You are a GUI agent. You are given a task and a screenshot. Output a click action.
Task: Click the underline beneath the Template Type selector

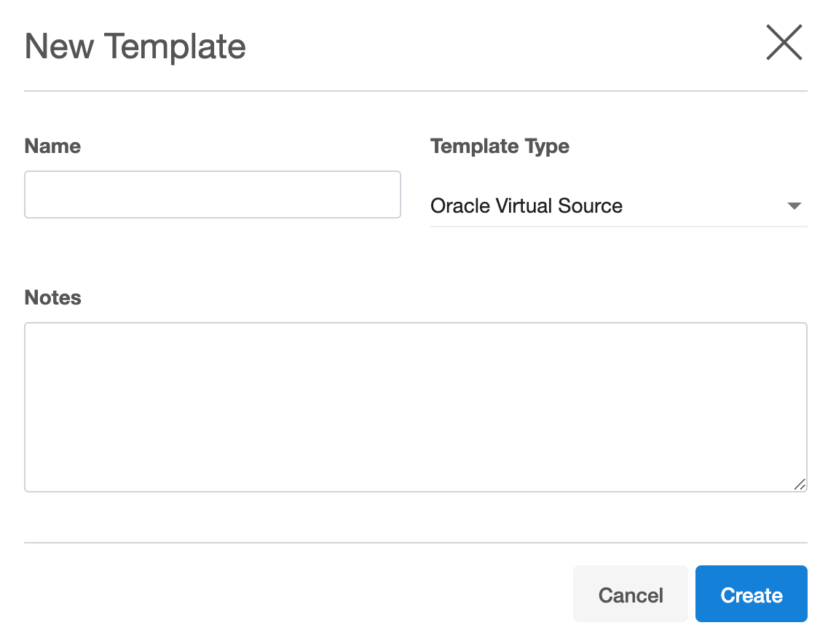[x=618, y=226]
